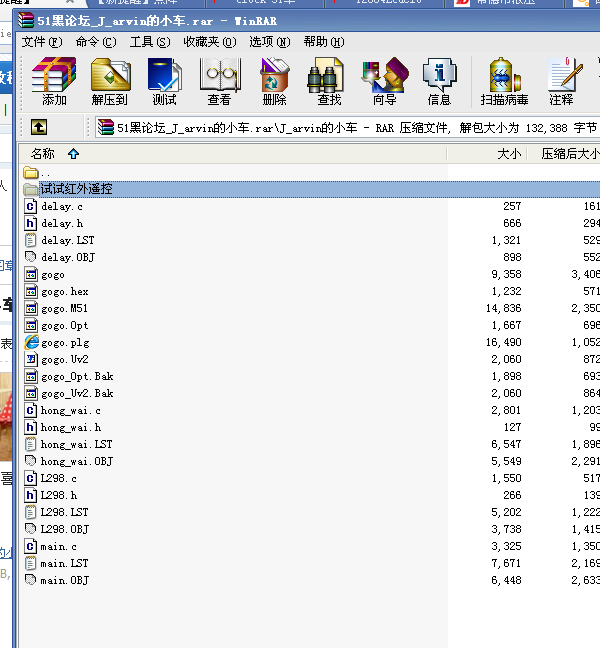The width and height of the screenshot is (600, 648).
Task: Click size value 14,836 of gogo.M51
Action: [503, 308]
